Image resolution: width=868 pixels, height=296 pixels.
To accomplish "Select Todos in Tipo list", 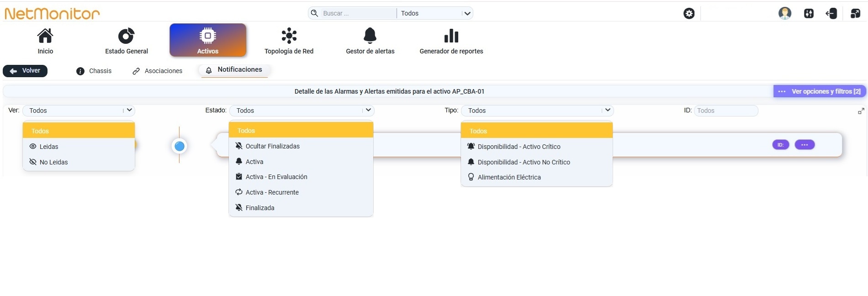I will click(537, 131).
